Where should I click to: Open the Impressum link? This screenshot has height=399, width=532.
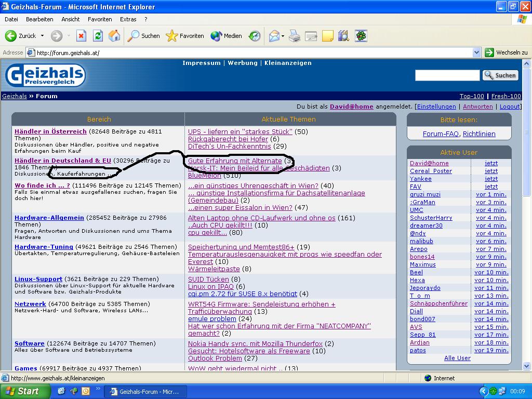pyautogui.click(x=201, y=63)
